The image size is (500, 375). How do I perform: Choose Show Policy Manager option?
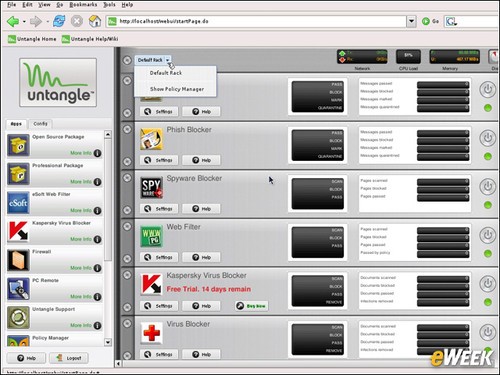coord(177,89)
